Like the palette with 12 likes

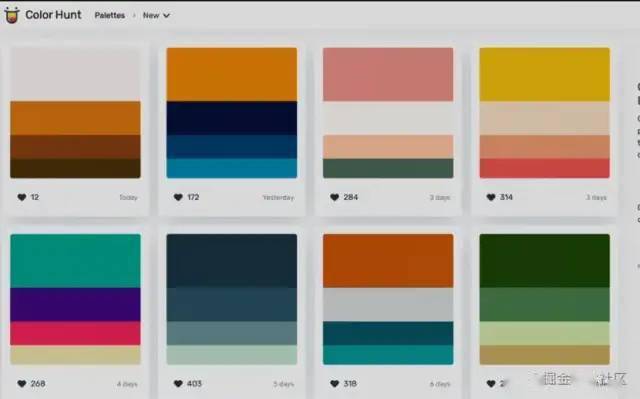click(x=22, y=197)
